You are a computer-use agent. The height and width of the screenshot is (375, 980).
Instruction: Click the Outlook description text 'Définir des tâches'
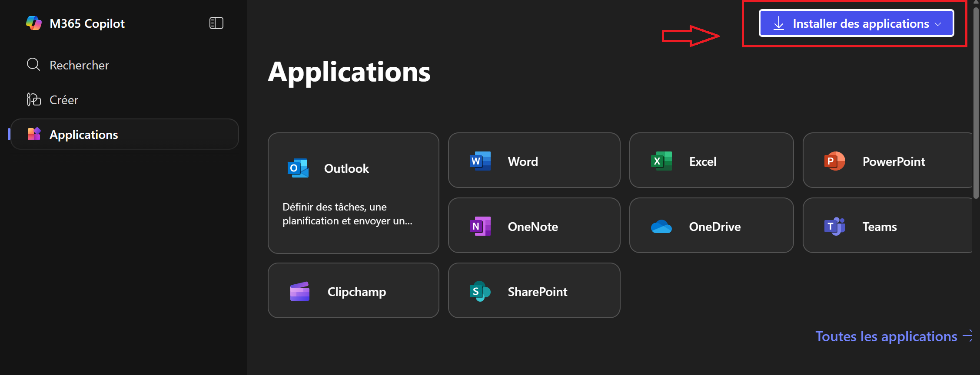click(347, 214)
